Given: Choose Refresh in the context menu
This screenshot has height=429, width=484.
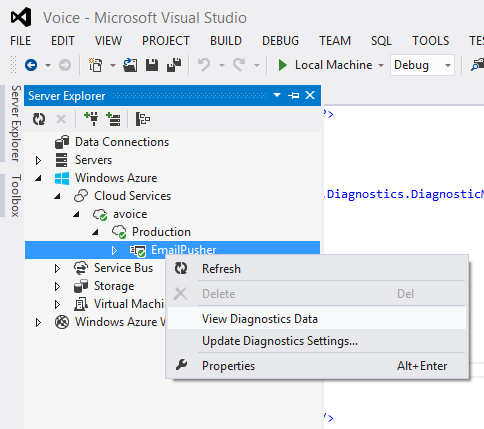Looking at the screenshot, I should (x=317, y=269).
